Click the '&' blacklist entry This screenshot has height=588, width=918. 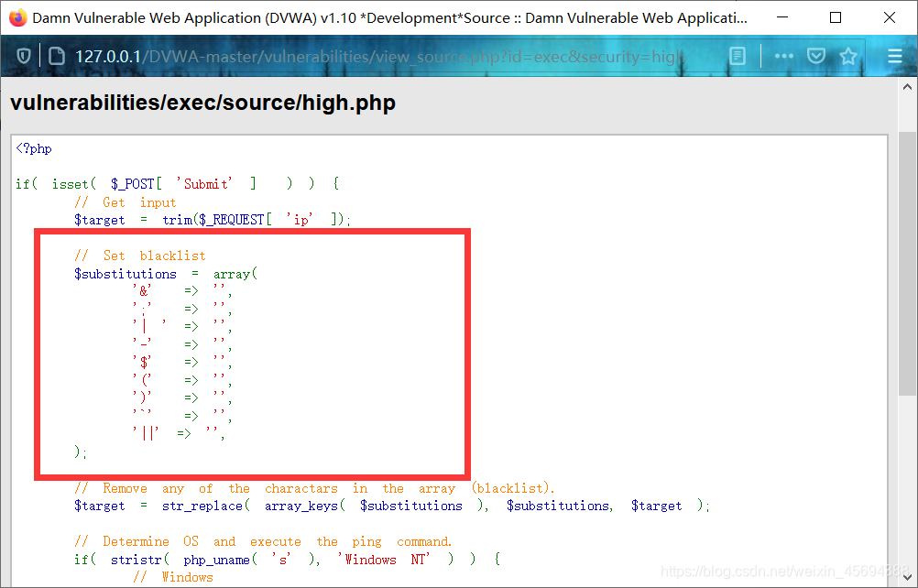[143, 290]
